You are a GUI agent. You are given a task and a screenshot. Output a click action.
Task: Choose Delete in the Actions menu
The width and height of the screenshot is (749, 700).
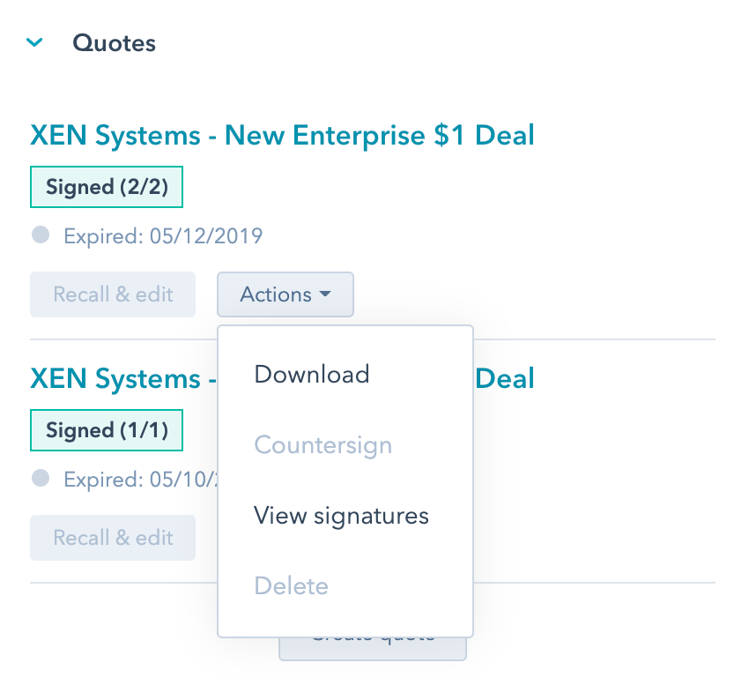coord(291,585)
